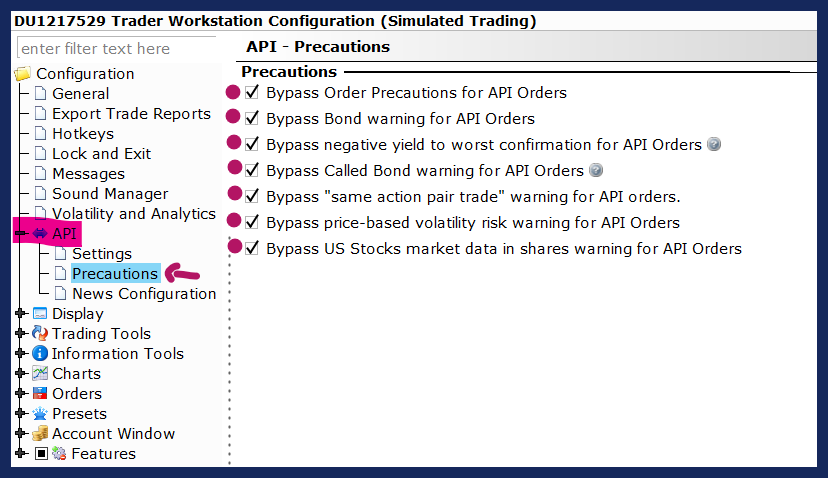
Task: Select News Configuration under API
Action: pyautogui.click(x=143, y=294)
